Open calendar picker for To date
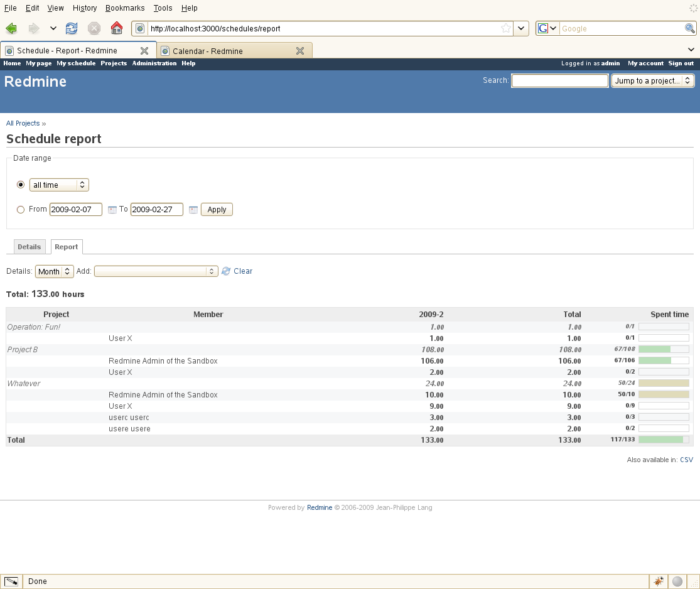 pos(193,210)
